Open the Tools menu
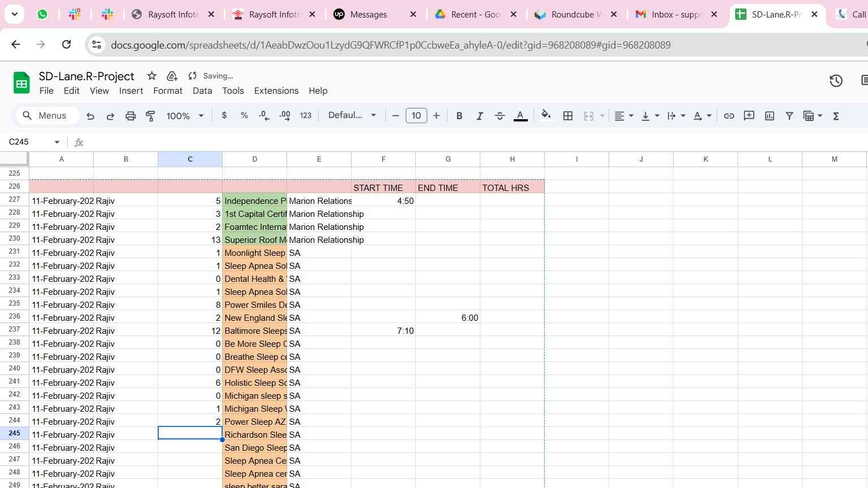This screenshot has height=488, width=868. (233, 90)
